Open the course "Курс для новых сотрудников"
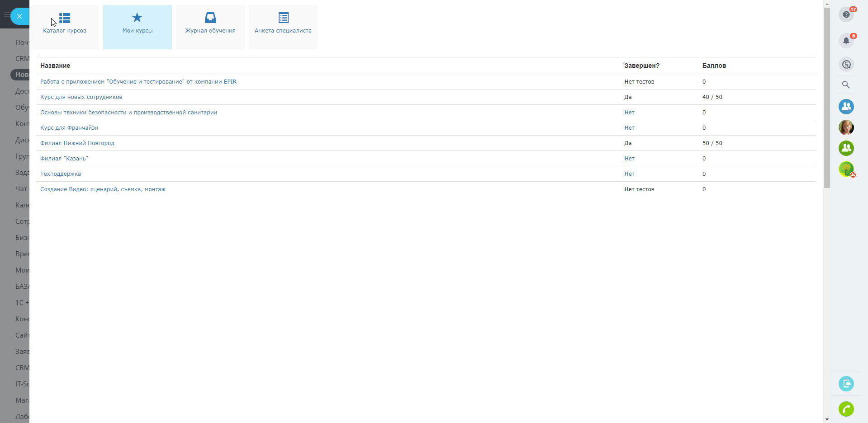Screen dimensions: 868x423 (x=81, y=97)
